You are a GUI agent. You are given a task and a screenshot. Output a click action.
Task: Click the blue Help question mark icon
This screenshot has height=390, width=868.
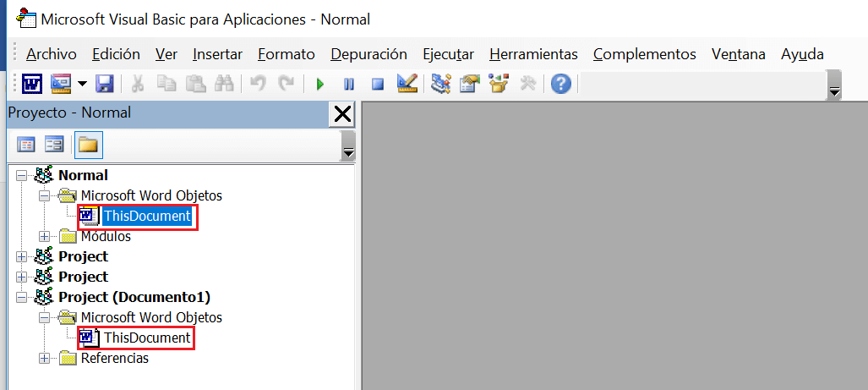pyautogui.click(x=560, y=84)
